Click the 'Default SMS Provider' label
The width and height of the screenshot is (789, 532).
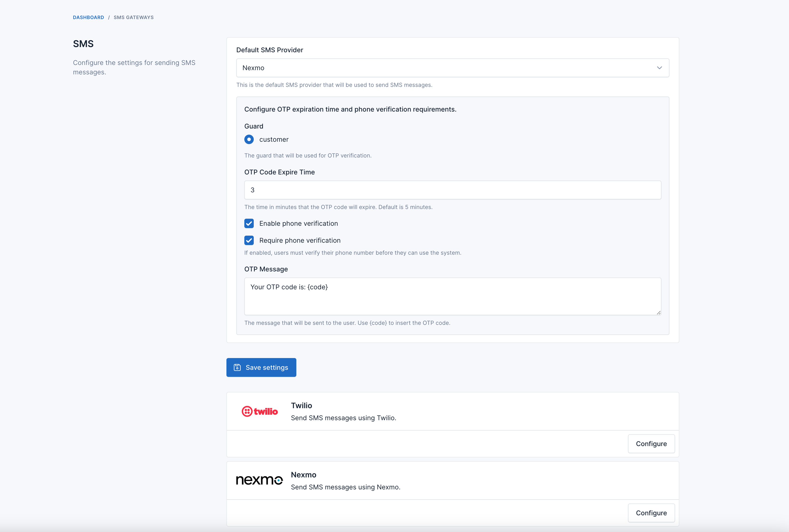tap(270, 50)
